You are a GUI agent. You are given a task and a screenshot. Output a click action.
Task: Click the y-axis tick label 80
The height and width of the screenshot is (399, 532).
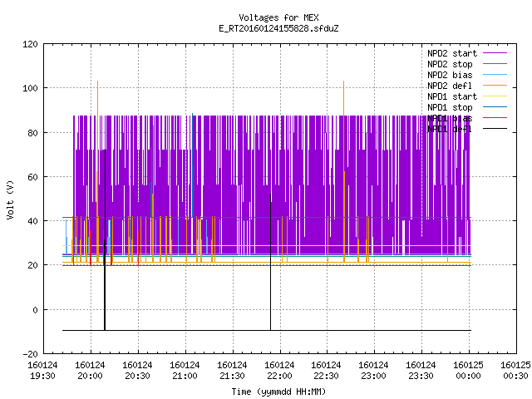tap(32, 133)
